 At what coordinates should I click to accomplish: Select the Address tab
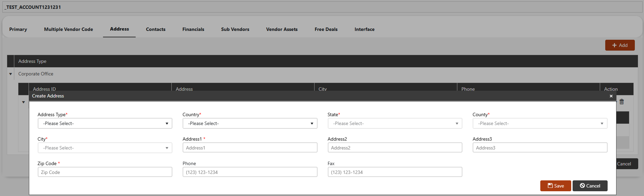coord(119,29)
